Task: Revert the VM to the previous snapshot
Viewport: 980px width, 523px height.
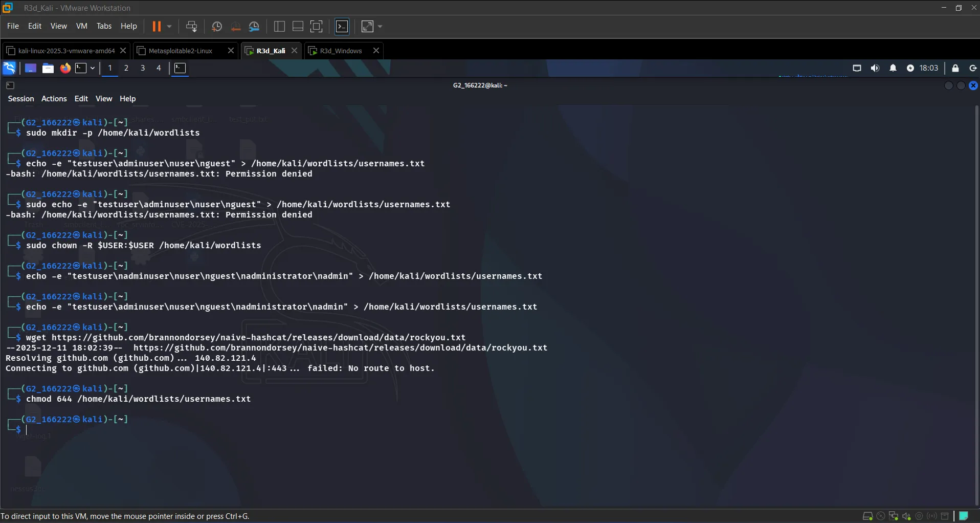Action: (236, 26)
